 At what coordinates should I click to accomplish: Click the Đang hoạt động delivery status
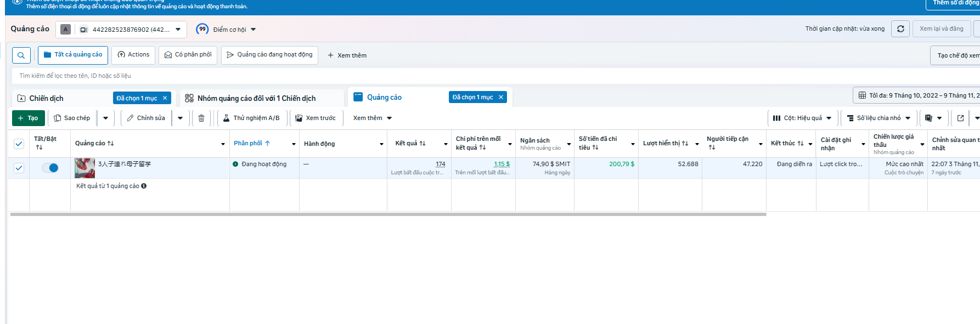point(260,164)
